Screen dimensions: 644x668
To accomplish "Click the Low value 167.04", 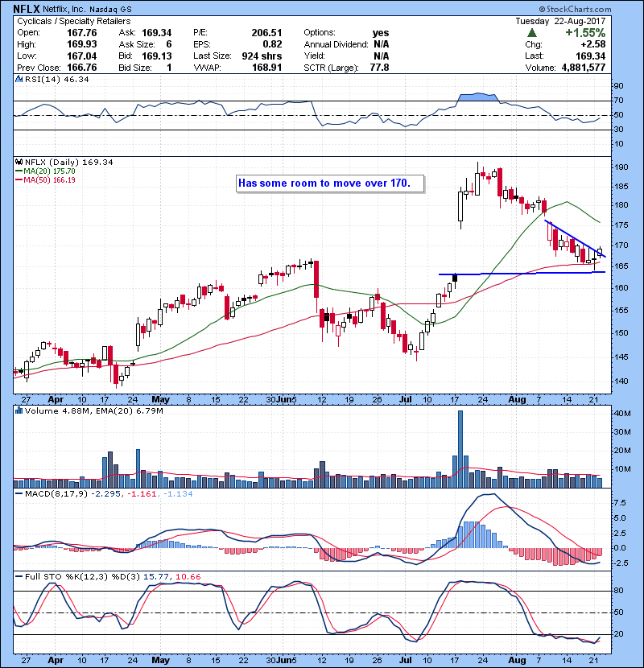I will (x=82, y=56).
